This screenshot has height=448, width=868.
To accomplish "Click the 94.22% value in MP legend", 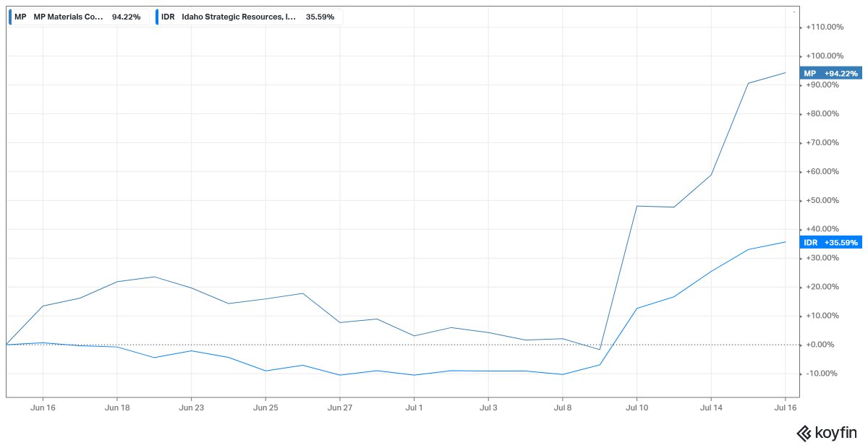I will pyautogui.click(x=126, y=17).
